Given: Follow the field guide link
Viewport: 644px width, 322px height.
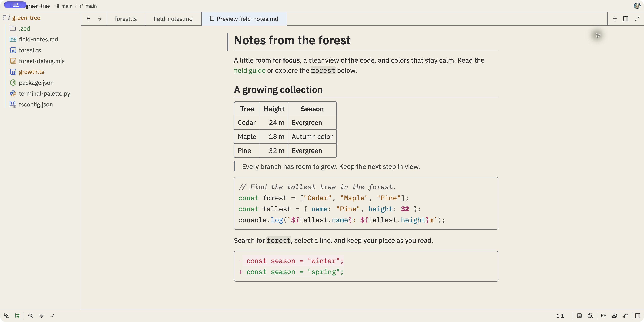Looking at the screenshot, I should coord(249,70).
